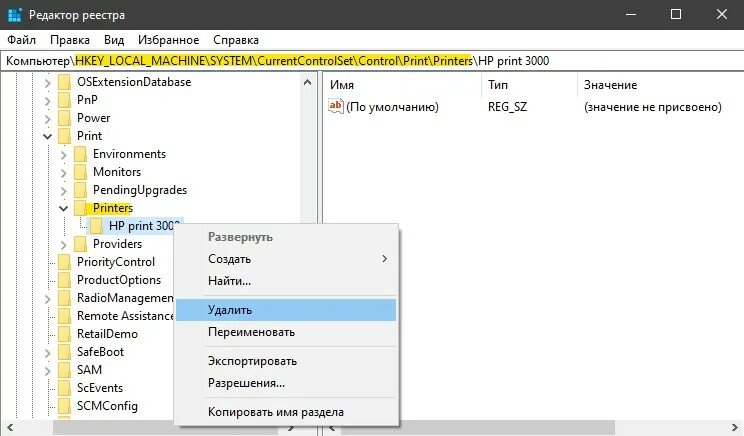
Task: Expand the PnP key
Action: click(x=47, y=102)
